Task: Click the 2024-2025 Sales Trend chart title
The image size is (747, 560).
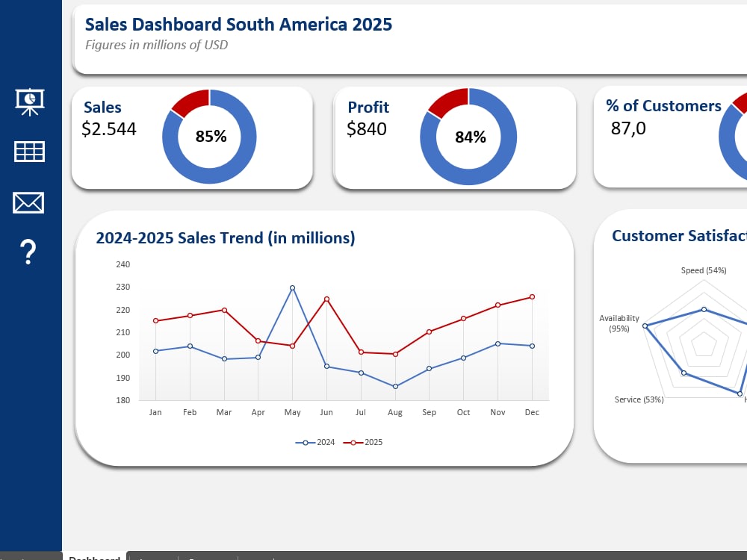Action: [x=226, y=237]
